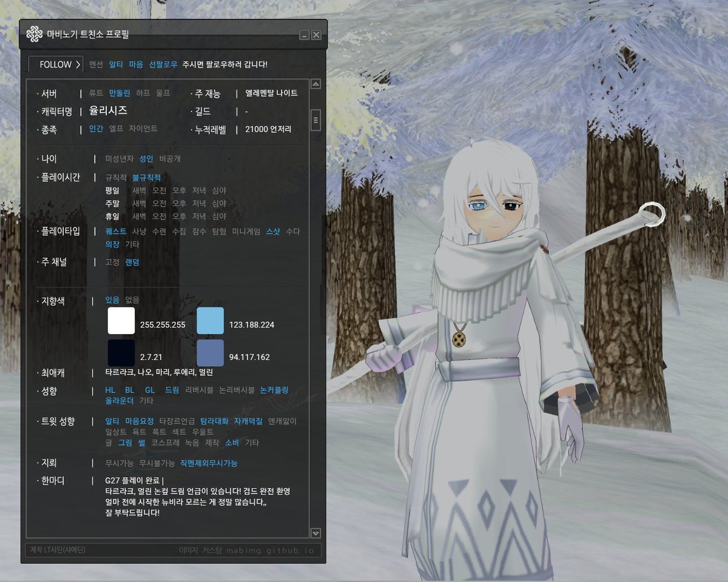The image size is (728, 582).
Task: Click main talent 엘레멘탈 나이트
Action: (272, 93)
